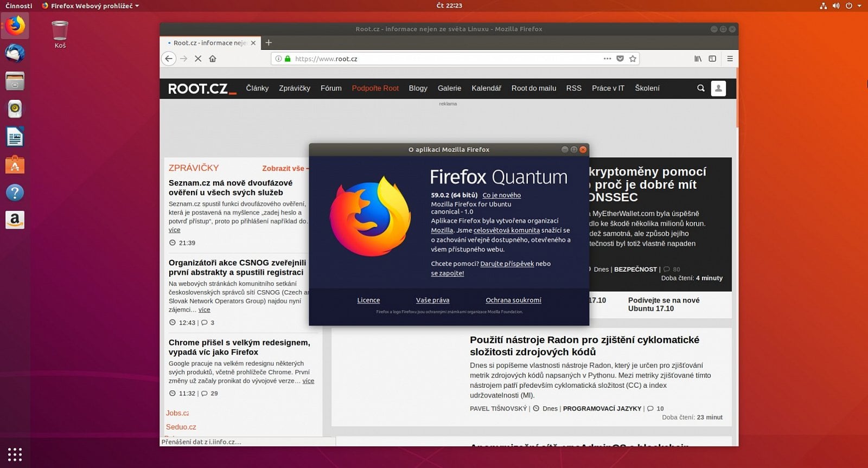Screen dimensions: 868x468
Task: Launch Thunderbird mail from the dock
Action: [x=15, y=53]
